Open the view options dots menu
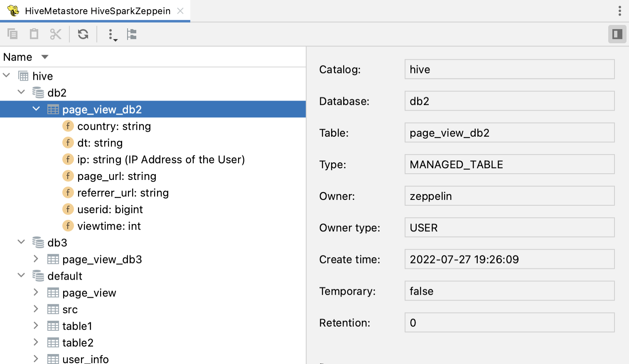The height and width of the screenshot is (364, 629). pos(112,34)
